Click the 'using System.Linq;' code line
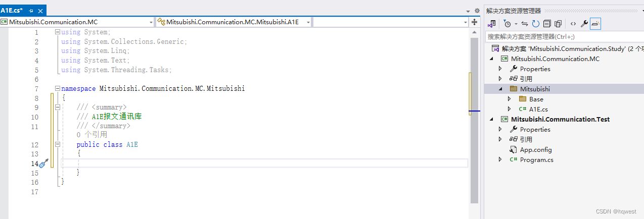The height and width of the screenshot is (219, 644). (96, 51)
